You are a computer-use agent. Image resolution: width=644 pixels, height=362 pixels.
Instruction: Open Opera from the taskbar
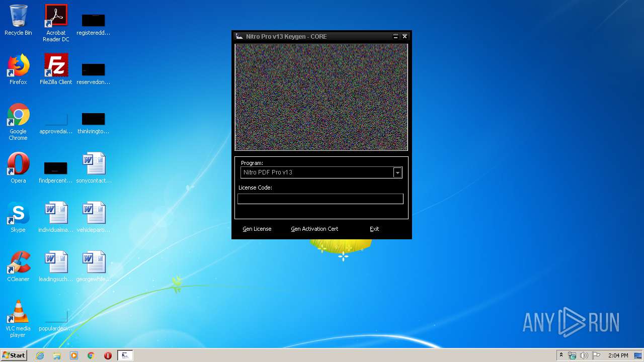point(108,355)
